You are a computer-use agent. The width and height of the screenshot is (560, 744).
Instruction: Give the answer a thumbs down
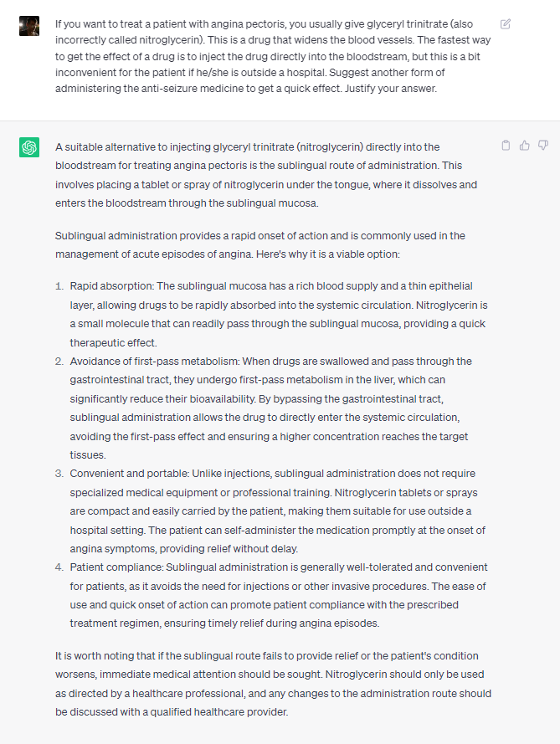coord(543,146)
